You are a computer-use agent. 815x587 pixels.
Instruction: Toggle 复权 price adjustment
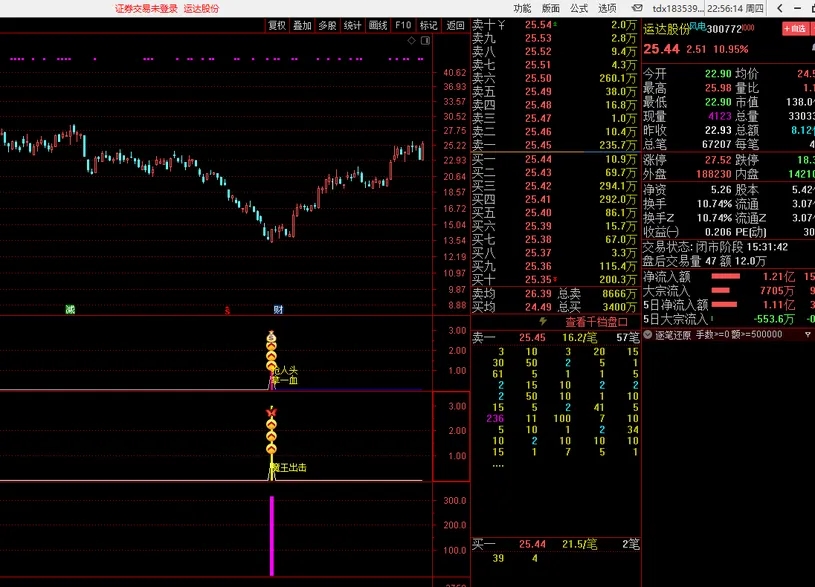point(277,25)
